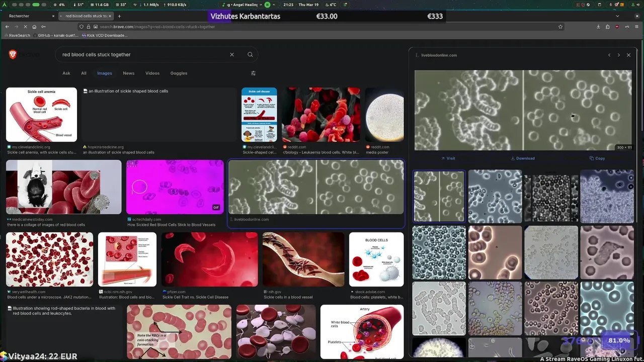Click the browser back arrow
Viewport: 644px width, 362px height.
[7, 27]
